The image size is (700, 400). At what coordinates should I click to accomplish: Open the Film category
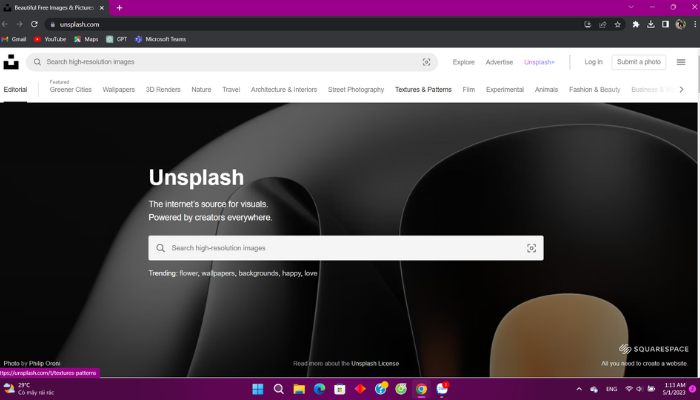pos(469,90)
